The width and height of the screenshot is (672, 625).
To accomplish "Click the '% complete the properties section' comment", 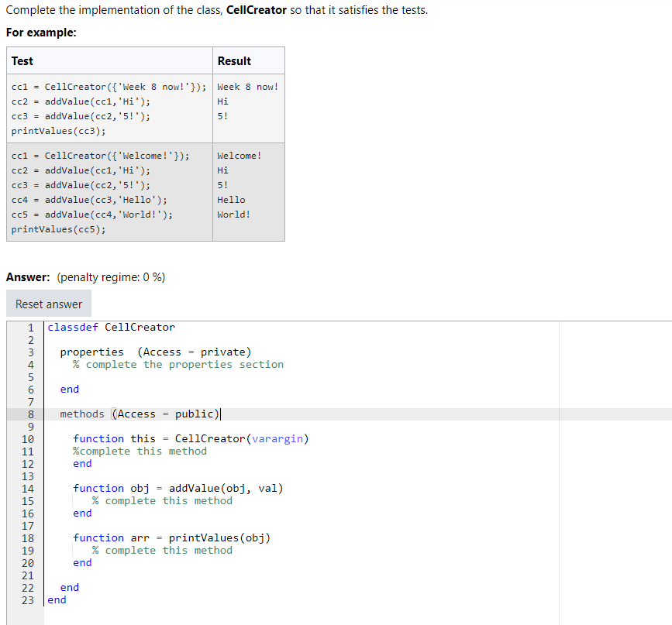I will click(177, 365).
